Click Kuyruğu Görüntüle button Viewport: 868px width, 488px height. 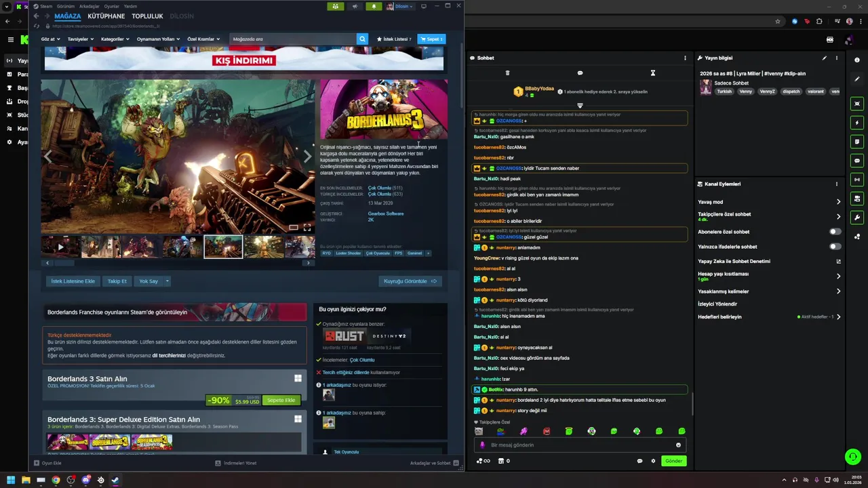pyautogui.click(x=410, y=281)
